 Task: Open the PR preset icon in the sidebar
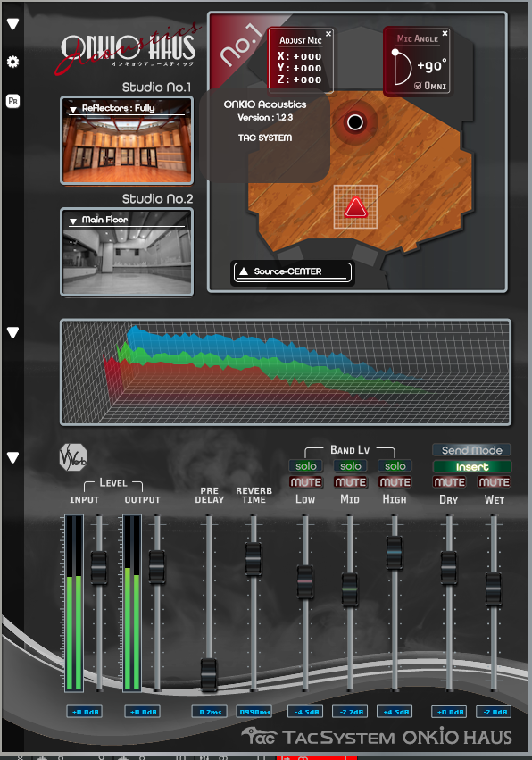click(x=13, y=101)
